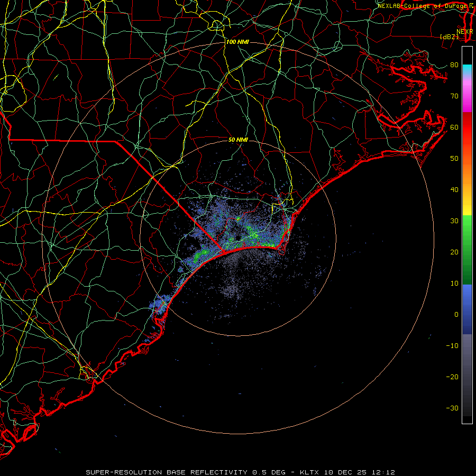Viewport: 476px width, 476px height.
Task: Click "SUPER-RESOLUTION BASE REFLECTIVITY" caption text
Action: pos(167,472)
